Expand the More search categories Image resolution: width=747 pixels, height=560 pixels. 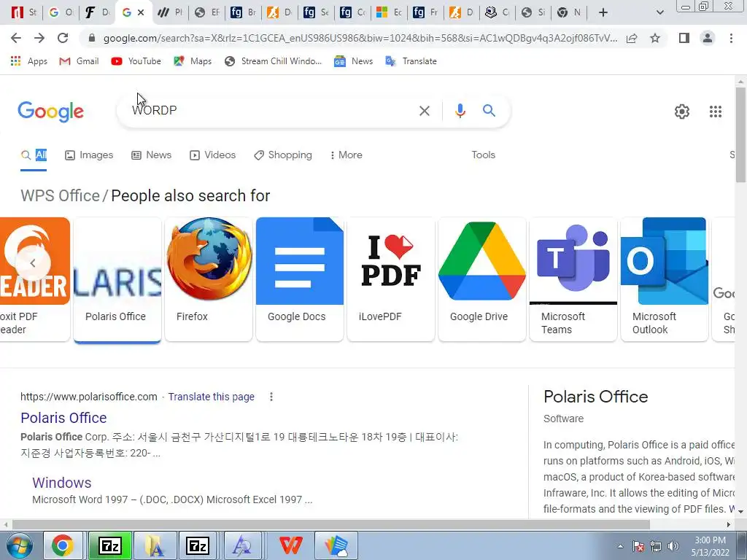[346, 155]
